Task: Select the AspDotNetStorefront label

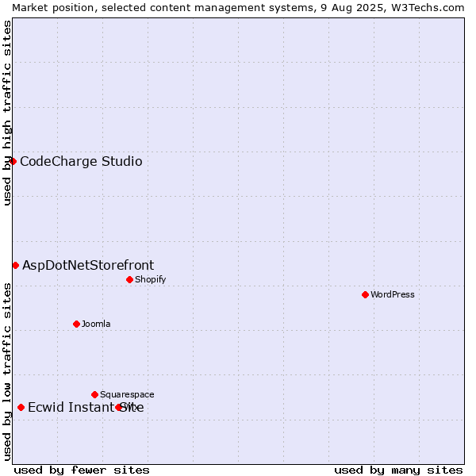Action: [88, 265]
